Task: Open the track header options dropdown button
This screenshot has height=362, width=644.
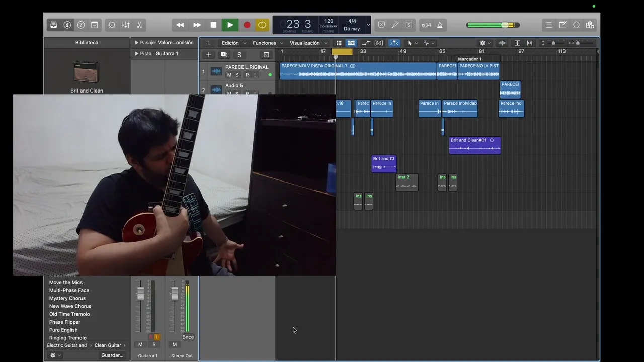Action: [x=266, y=55]
